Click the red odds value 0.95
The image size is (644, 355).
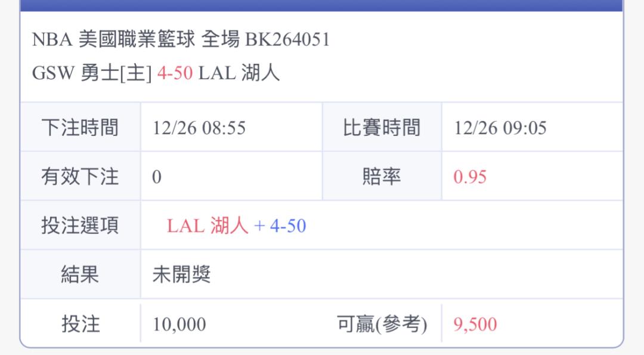click(470, 177)
